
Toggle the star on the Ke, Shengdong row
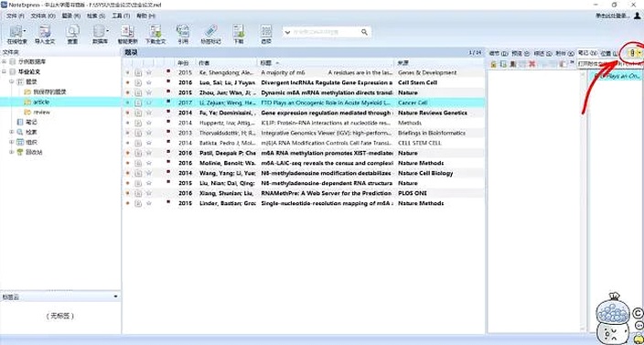[149, 72]
